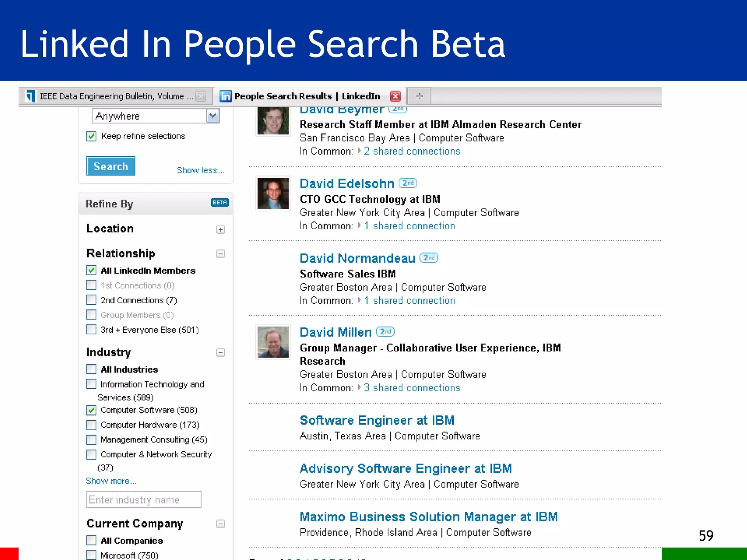Image resolution: width=747 pixels, height=560 pixels.
Task: Check Management Consulting (45) checkbox
Action: (x=91, y=440)
